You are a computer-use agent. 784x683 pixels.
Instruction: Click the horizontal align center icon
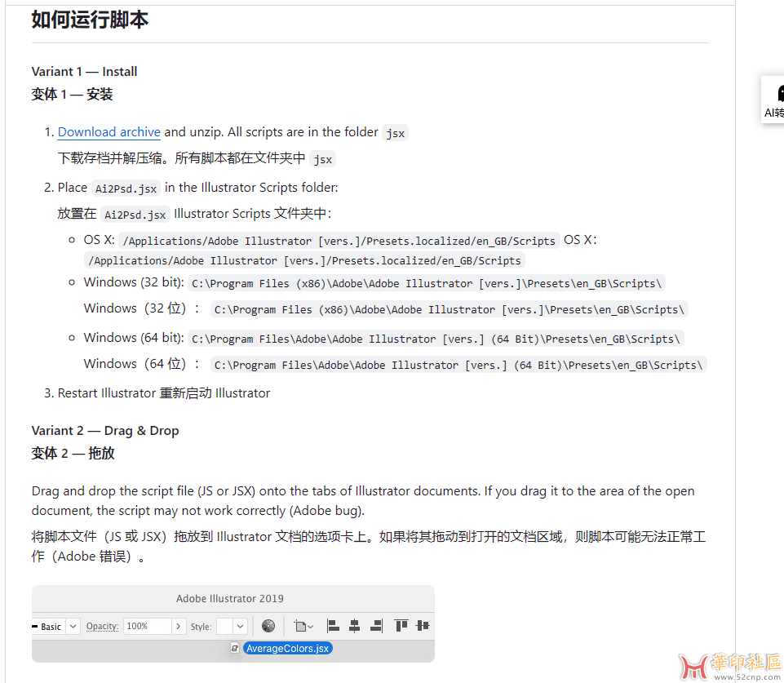click(354, 626)
